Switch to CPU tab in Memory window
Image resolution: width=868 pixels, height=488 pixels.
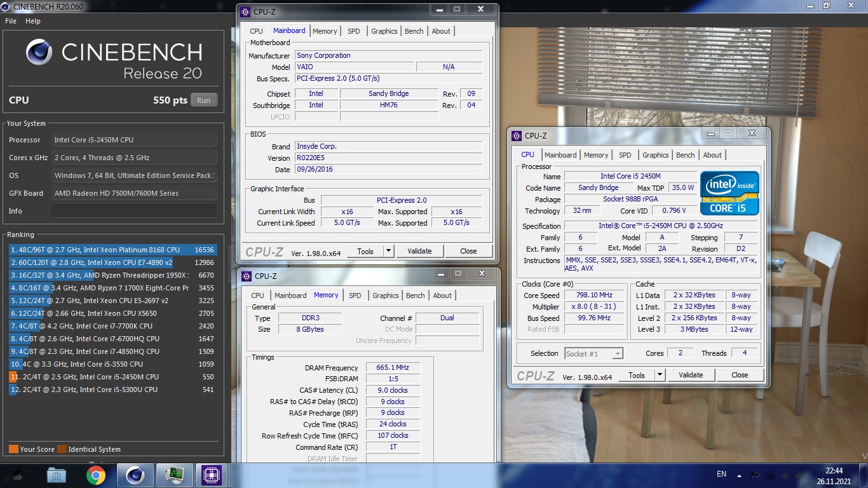(x=257, y=295)
